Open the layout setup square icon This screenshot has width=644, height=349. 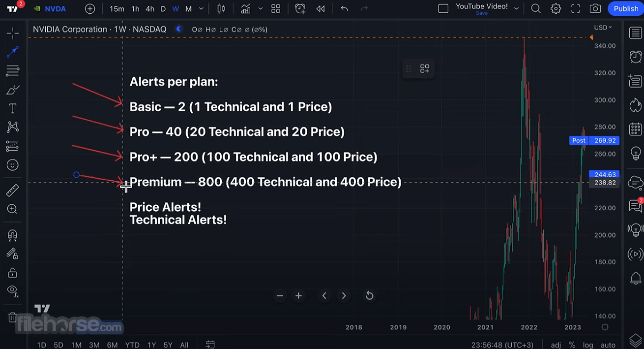443,9
